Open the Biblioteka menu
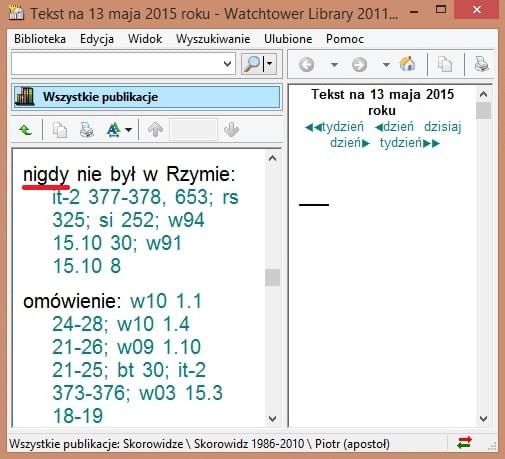505x459 pixels. (x=40, y=39)
